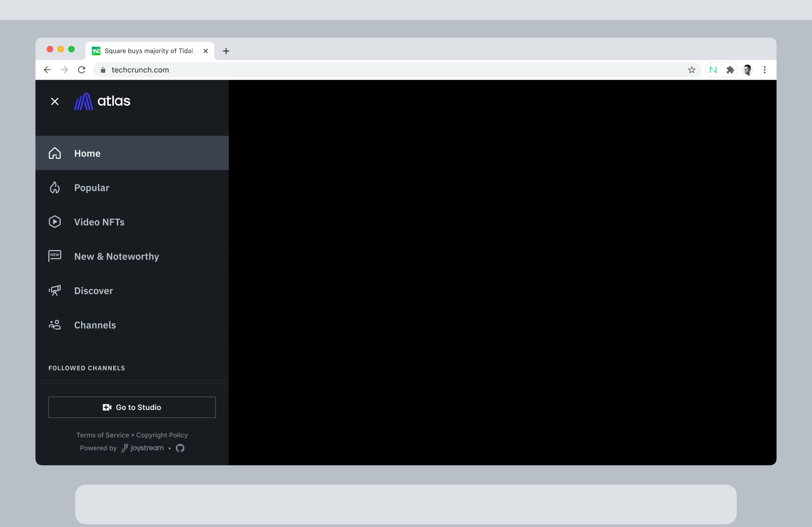Screen dimensions: 812x527
Task: Click the Atlas logo
Action: tap(102, 101)
